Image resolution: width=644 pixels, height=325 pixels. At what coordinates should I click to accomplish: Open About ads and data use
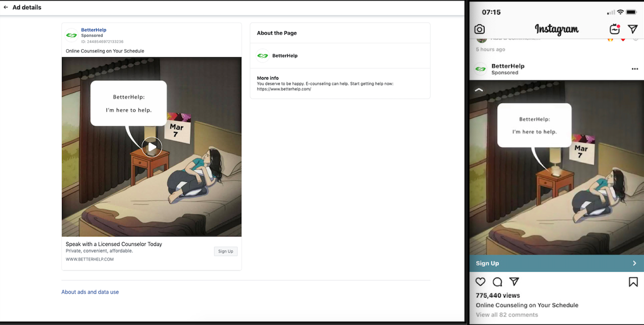(x=90, y=292)
